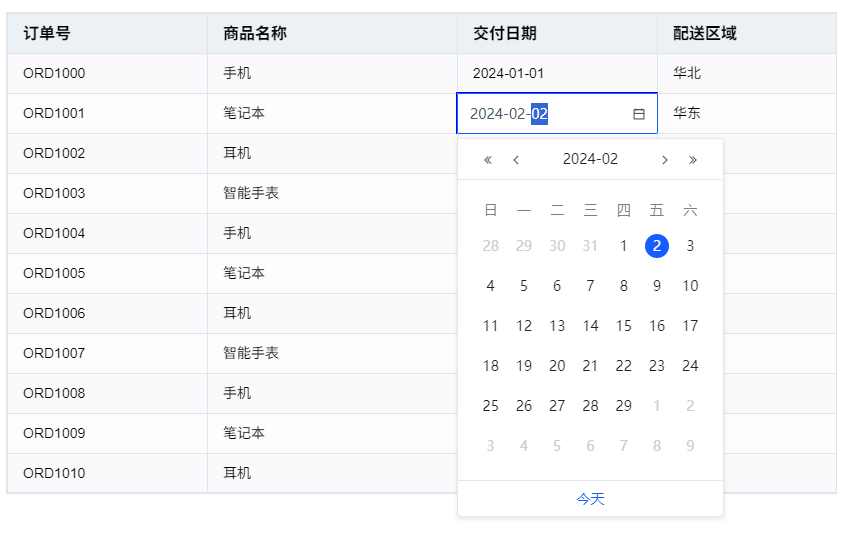Image resolution: width=845 pixels, height=536 pixels.
Task: Click 智能手表 in the ORD1003 row
Action: pyautogui.click(x=251, y=193)
